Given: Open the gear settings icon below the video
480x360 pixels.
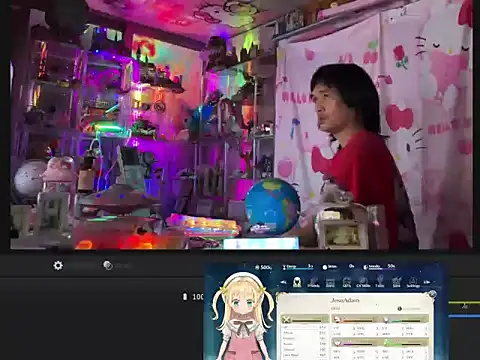Looking at the screenshot, I should coord(58,266).
